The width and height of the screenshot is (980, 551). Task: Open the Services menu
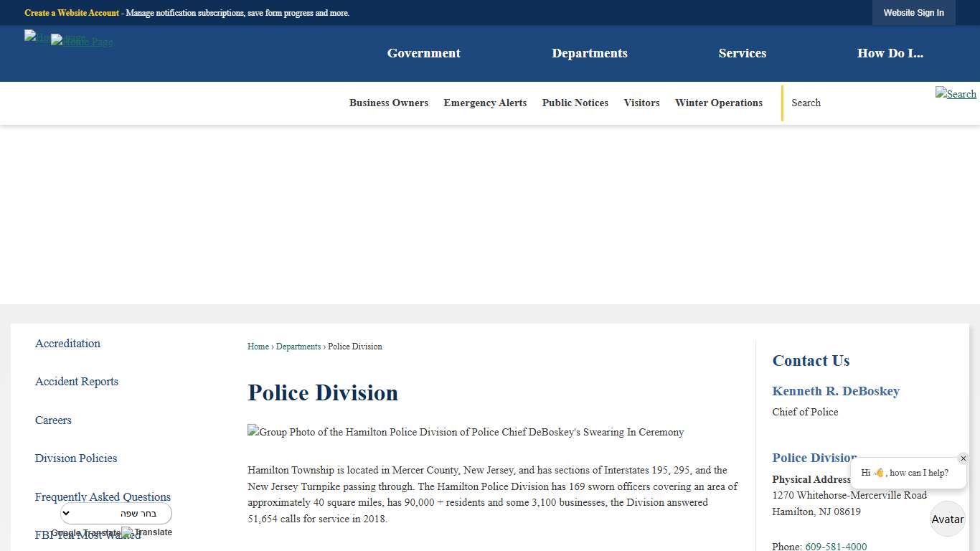click(743, 53)
